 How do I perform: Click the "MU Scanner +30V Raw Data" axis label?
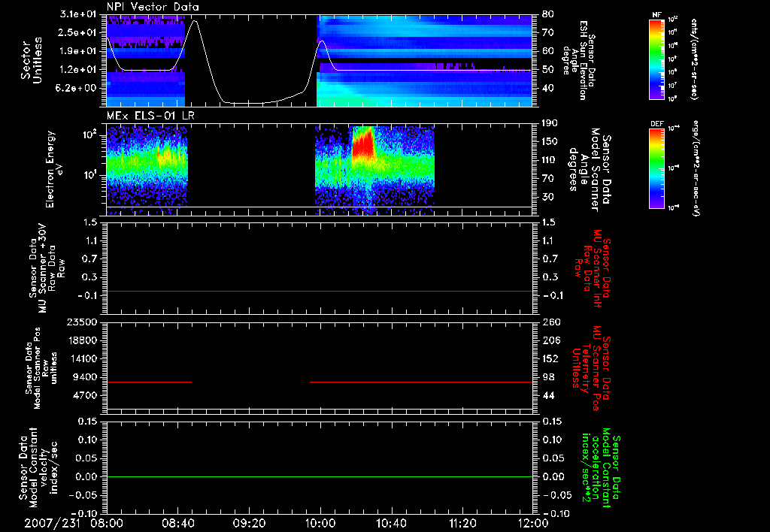(x=46, y=268)
